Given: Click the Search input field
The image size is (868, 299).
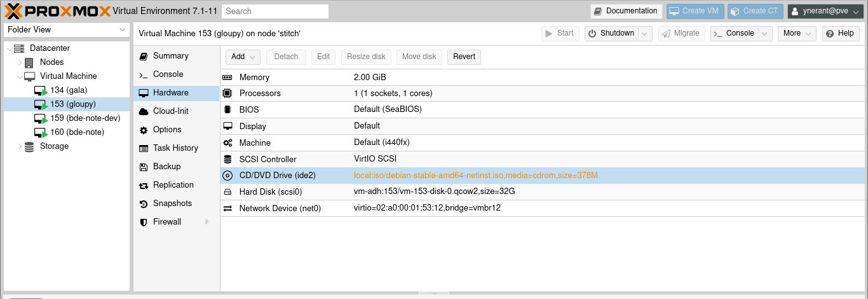Looking at the screenshot, I should pos(275,11).
